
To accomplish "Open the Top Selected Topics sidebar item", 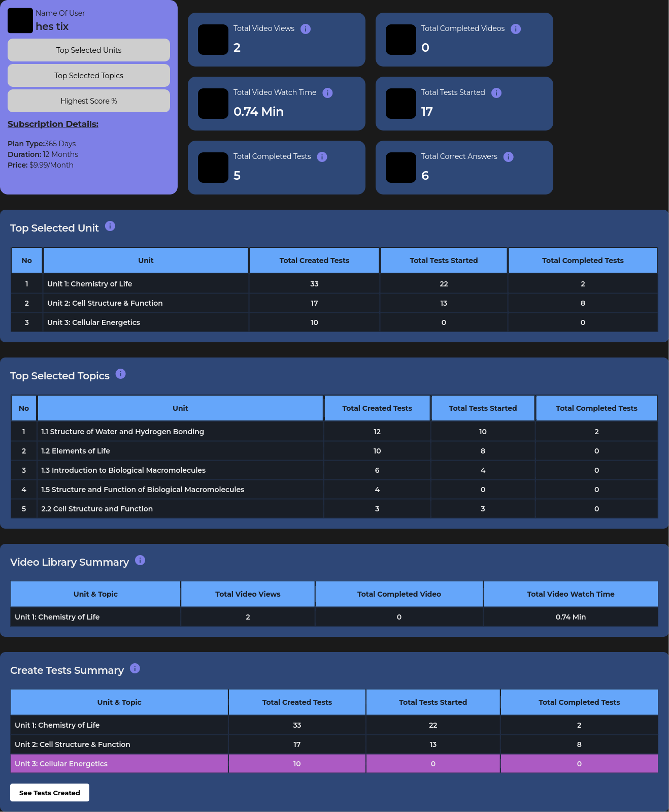I will point(89,76).
